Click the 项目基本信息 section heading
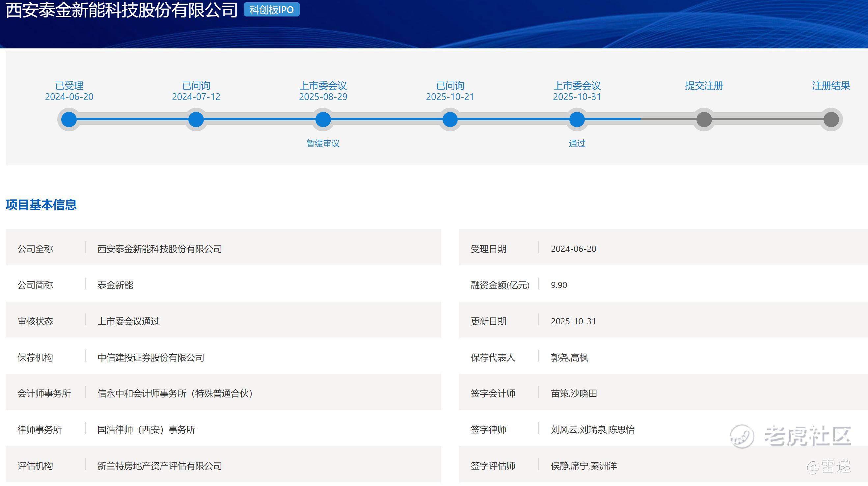 (41, 204)
